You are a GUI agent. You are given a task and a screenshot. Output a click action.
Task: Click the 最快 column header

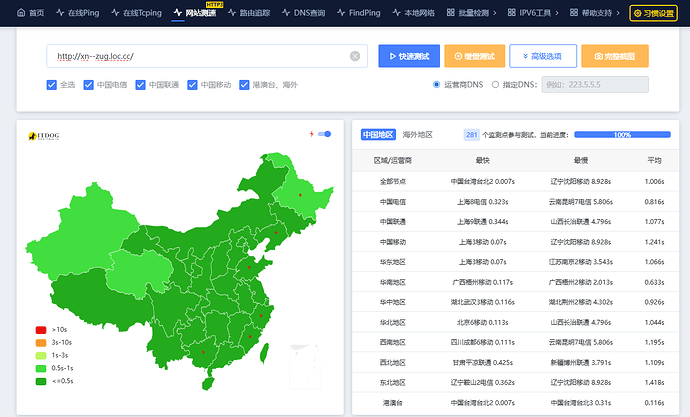(483, 161)
